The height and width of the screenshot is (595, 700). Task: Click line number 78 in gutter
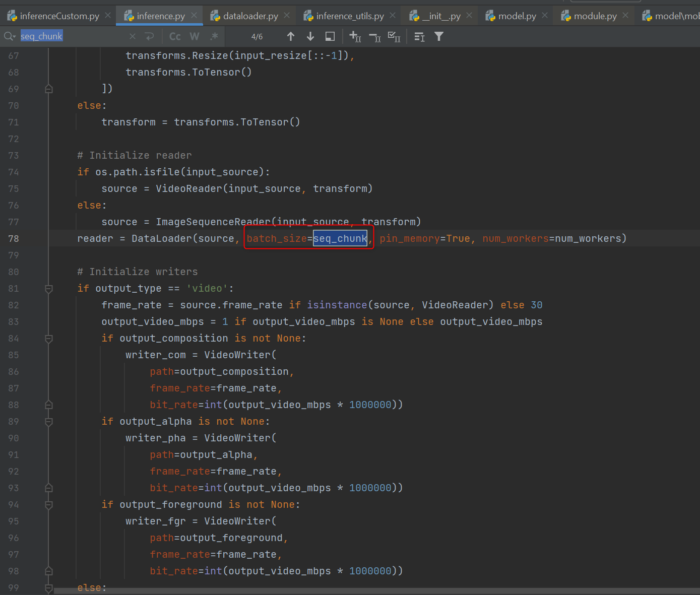tap(14, 239)
